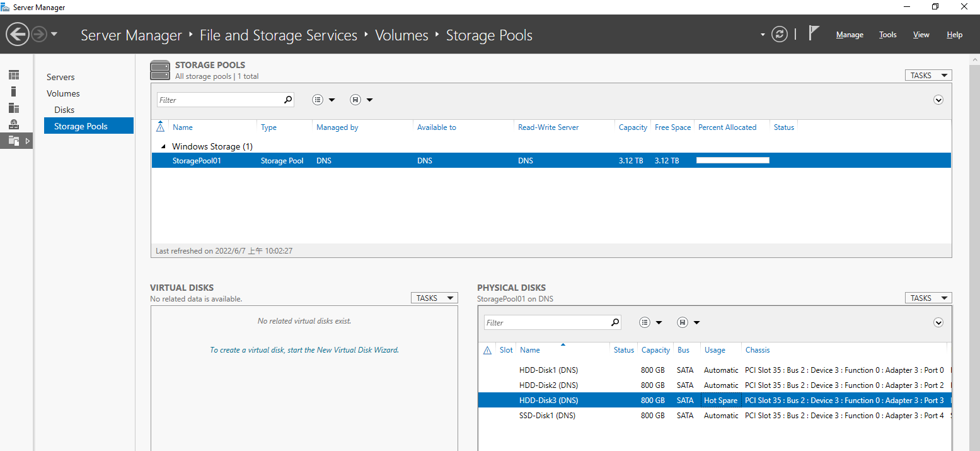Select Volumes in the navigation pane
The image size is (980, 451).
63,93
